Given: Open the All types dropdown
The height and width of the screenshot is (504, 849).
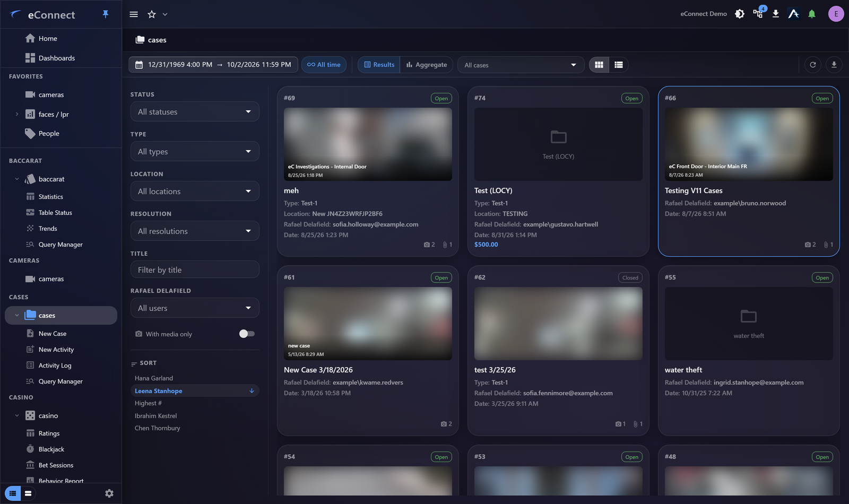Looking at the screenshot, I should click(x=195, y=152).
